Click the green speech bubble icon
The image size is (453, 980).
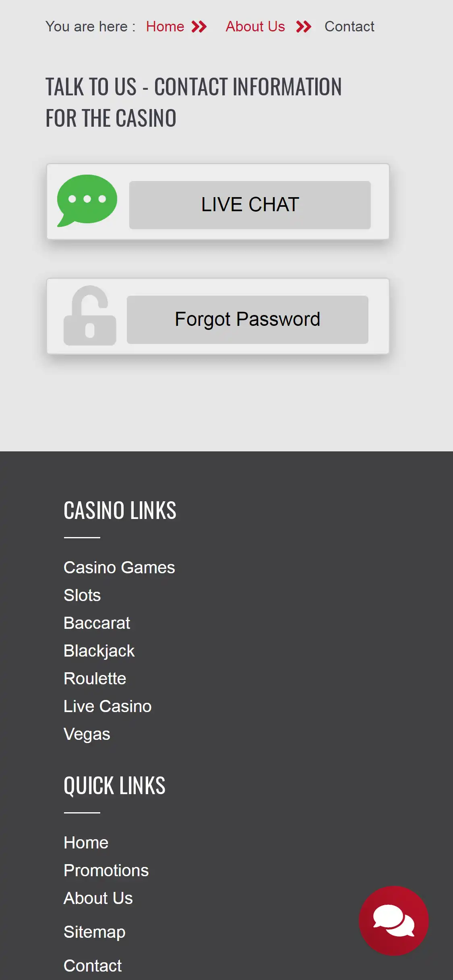click(87, 200)
